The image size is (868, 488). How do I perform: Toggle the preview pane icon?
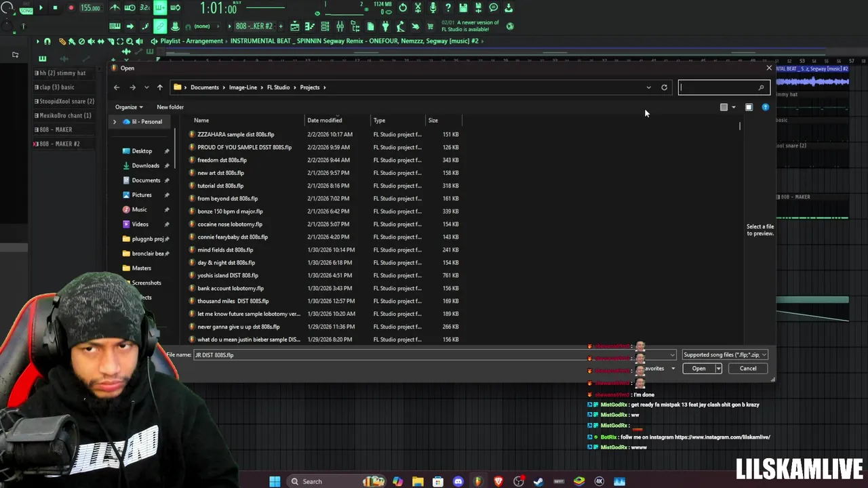pos(749,107)
